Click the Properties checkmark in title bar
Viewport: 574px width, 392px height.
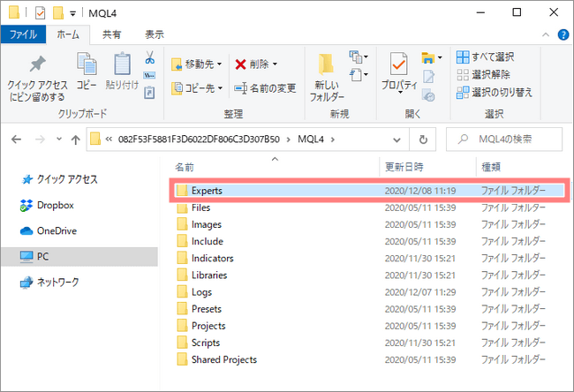pos(40,13)
